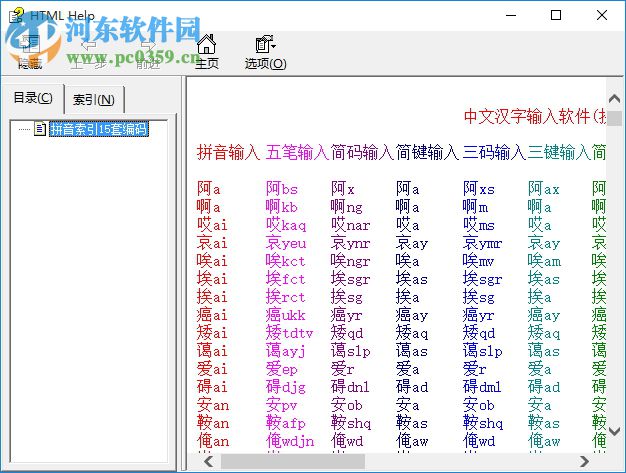Click the red entry 俺an
626x473 pixels.
213,441
